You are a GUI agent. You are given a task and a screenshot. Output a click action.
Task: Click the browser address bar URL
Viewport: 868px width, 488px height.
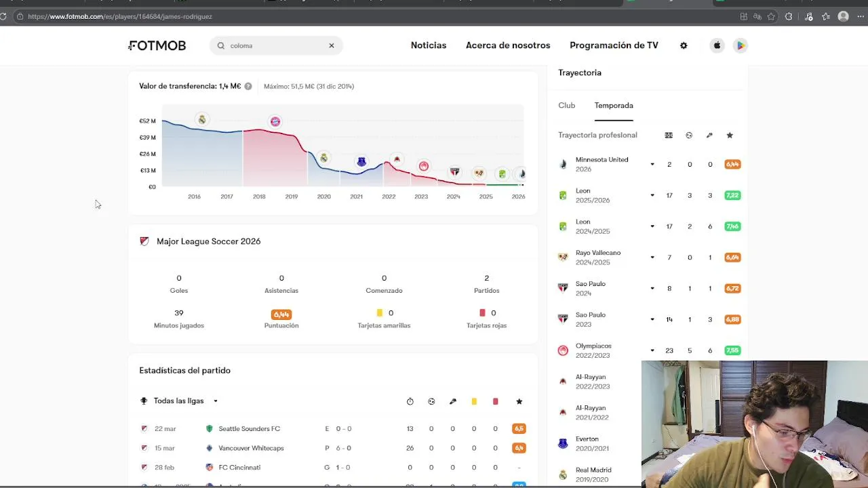120,16
